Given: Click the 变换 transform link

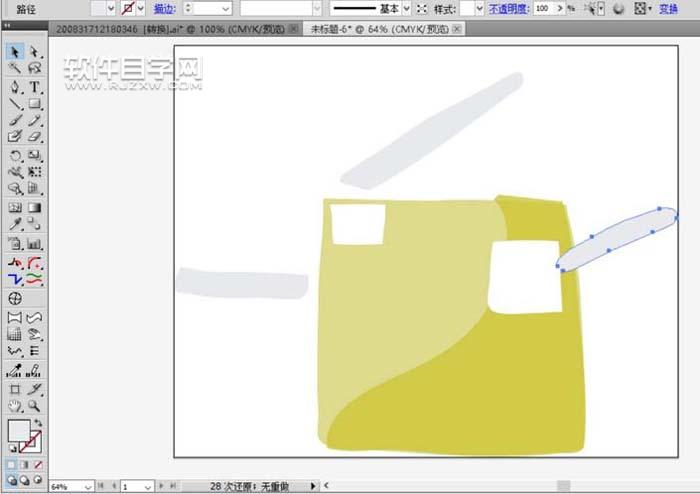Looking at the screenshot, I should tap(668, 8).
